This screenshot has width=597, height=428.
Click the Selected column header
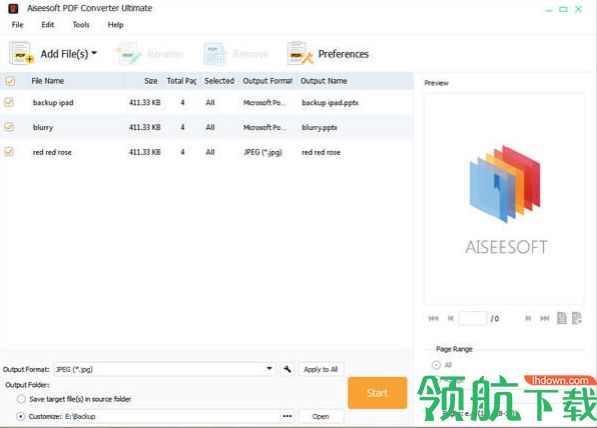click(219, 81)
